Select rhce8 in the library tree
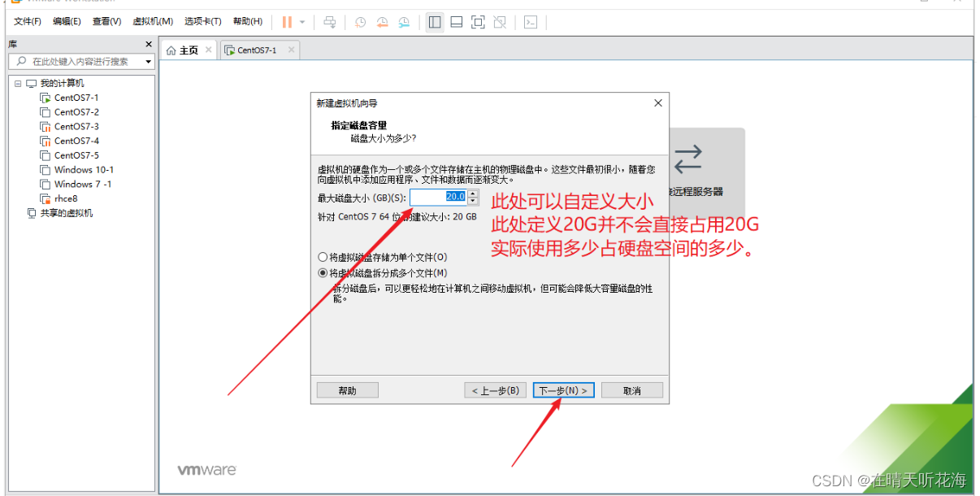This screenshot has height=496, width=980. point(66,198)
